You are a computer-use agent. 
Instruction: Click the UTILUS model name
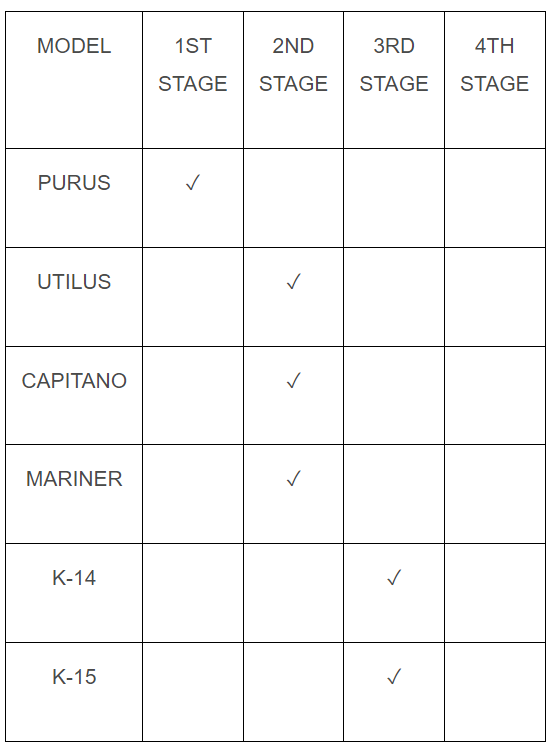click(x=74, y=282)
